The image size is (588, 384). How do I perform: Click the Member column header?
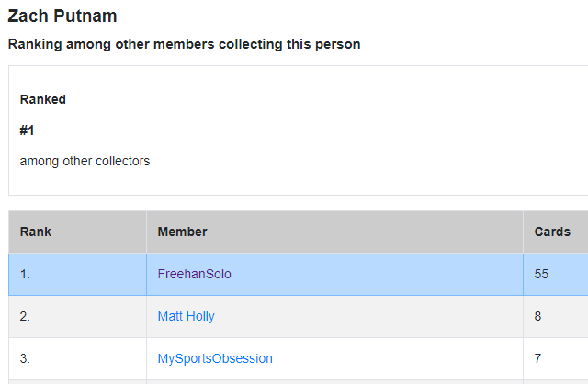[334, 232]
